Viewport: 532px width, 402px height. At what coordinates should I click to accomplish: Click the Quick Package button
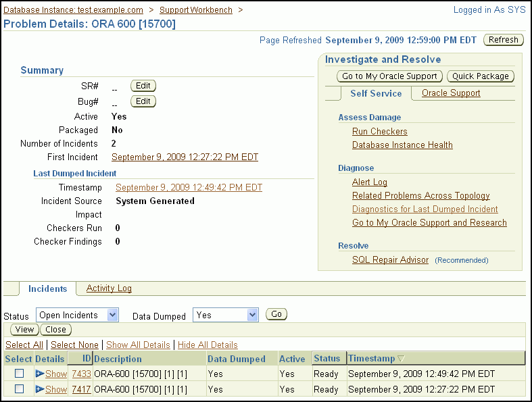tap(482, 76)
